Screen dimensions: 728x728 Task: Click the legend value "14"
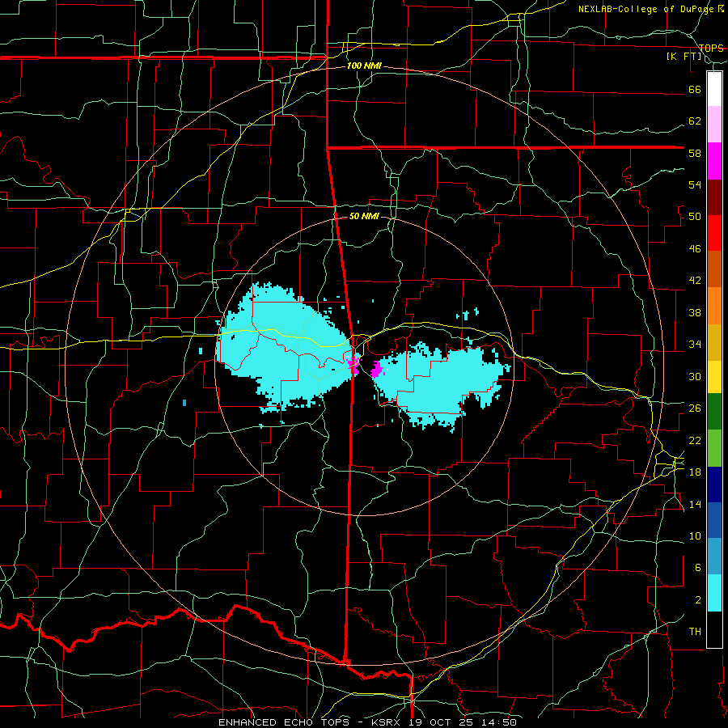(x=695, y=504)
